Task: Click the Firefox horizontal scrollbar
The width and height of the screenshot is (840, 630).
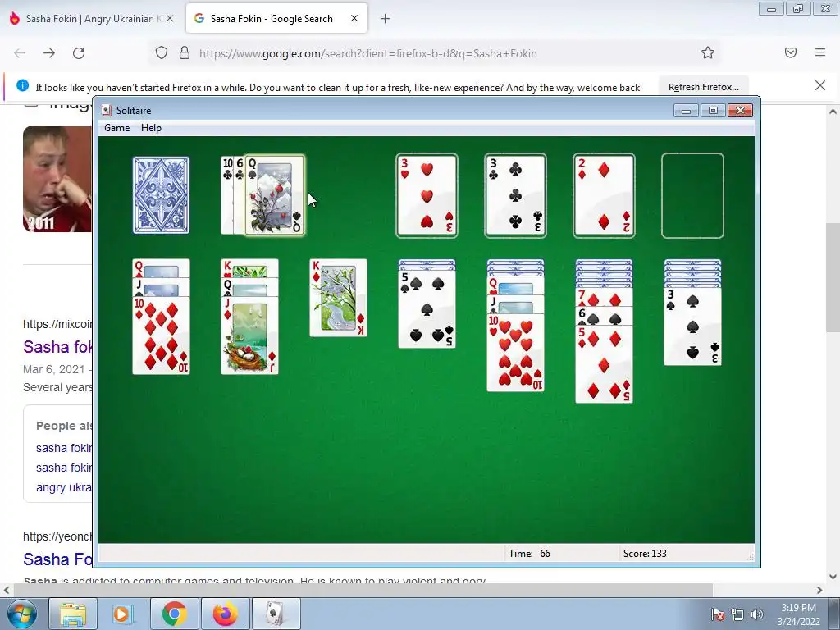Action: tap(363, 590)
